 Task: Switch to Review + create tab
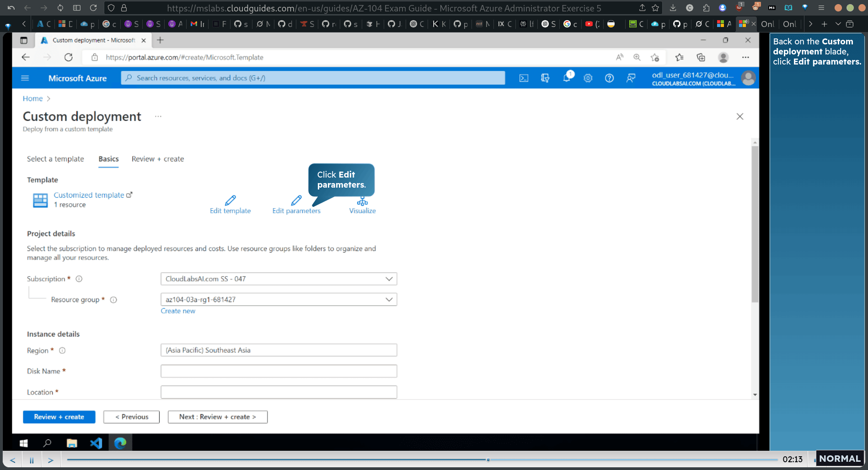(x=158, y=159)
